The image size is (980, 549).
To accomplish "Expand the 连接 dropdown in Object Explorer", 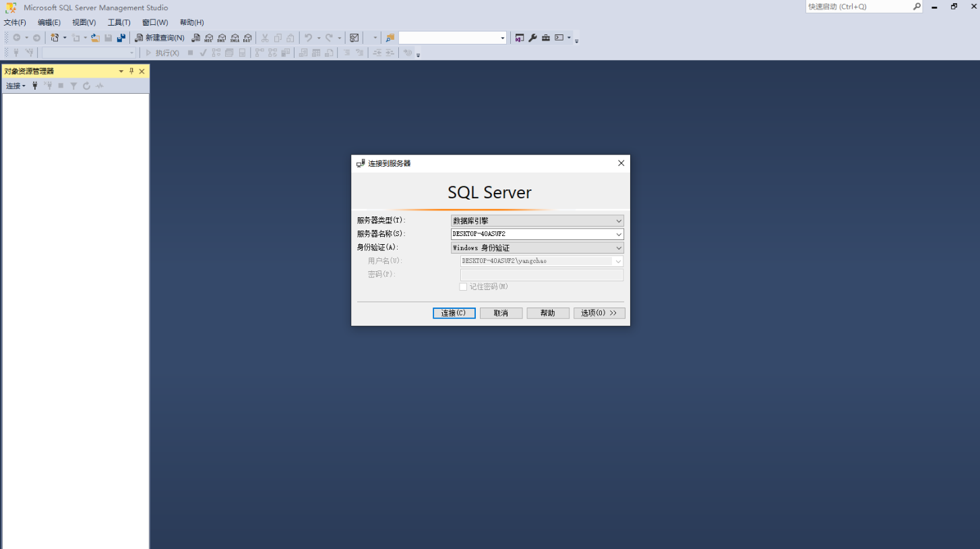I will [16, 86].
